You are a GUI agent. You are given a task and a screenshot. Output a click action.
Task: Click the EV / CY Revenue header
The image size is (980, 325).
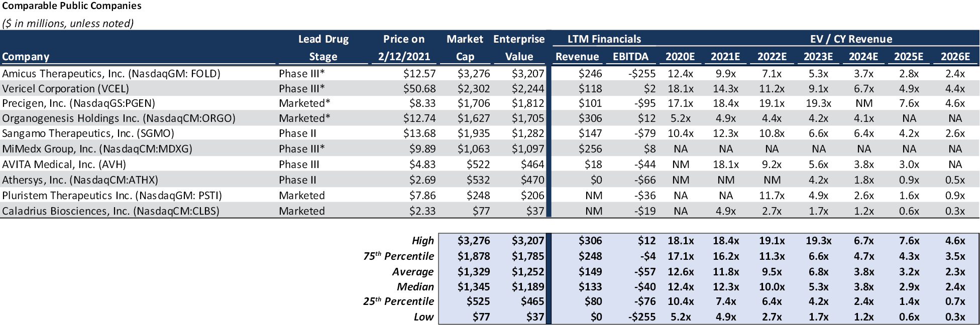[850, 39]
